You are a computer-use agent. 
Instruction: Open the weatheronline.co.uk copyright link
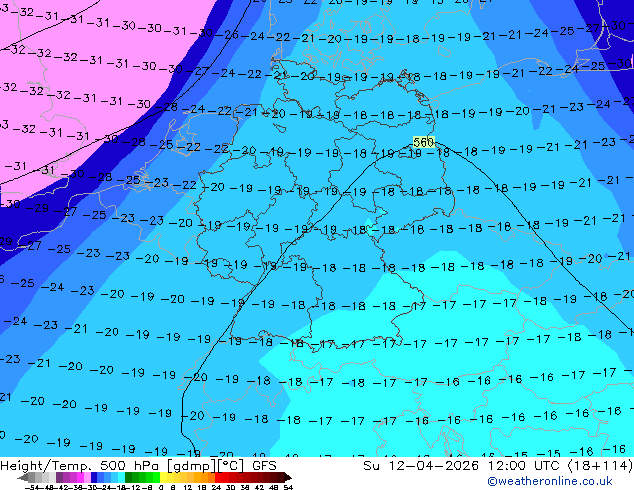point(550,481)
